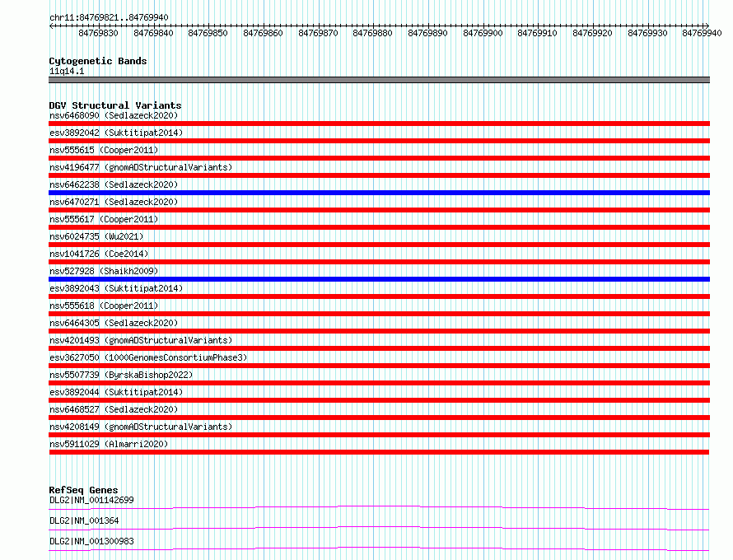Screen dimensions: 733x560
Task: Click the red bar under nsv1041726
Action: [379, 262]
